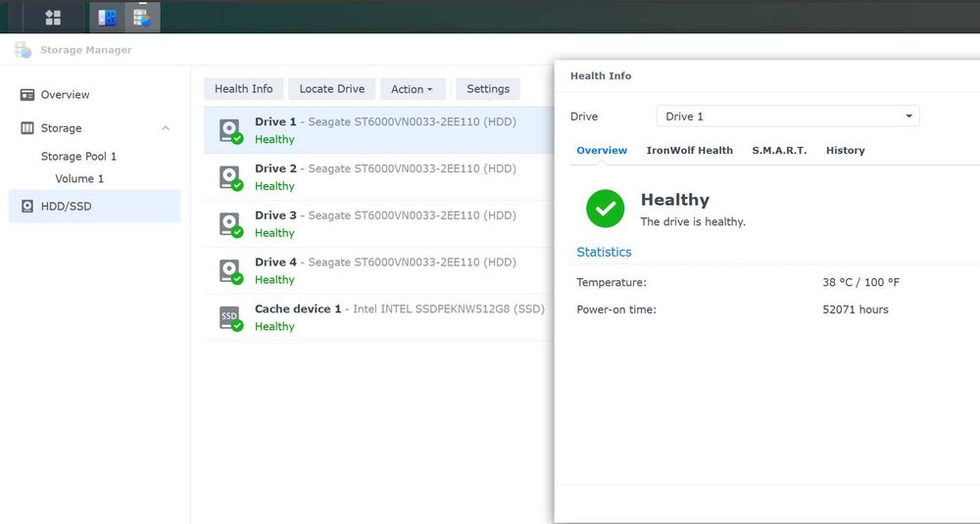Click the Health Info button
Screen dimensions: 980x524
coord(243,89)
